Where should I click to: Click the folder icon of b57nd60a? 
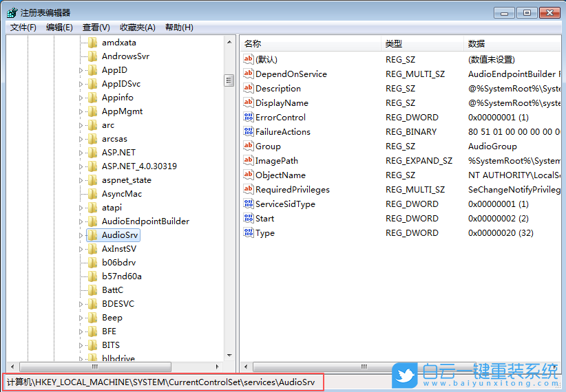click(93, 276)
